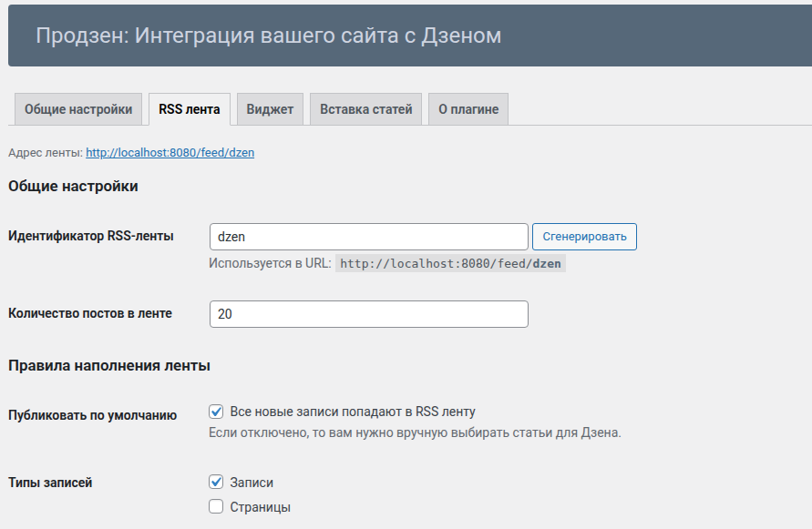This screenshot has width=812, height=529.
Task: Switch to the Виджет tab
Action: (268, 108)
